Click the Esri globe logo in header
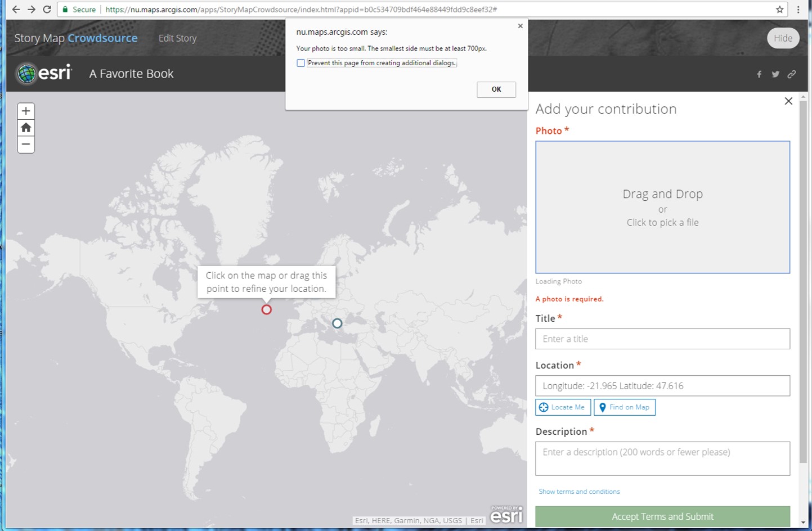 click(x=44, y=74)
